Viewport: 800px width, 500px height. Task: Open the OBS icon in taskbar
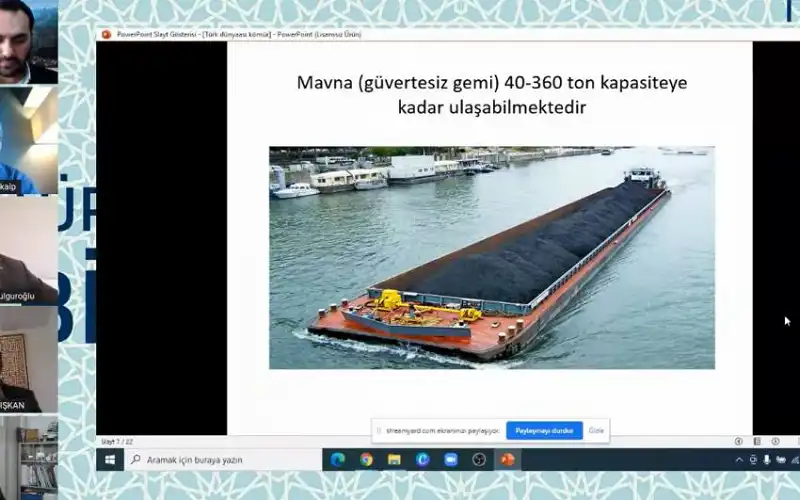tap(479, 459)
